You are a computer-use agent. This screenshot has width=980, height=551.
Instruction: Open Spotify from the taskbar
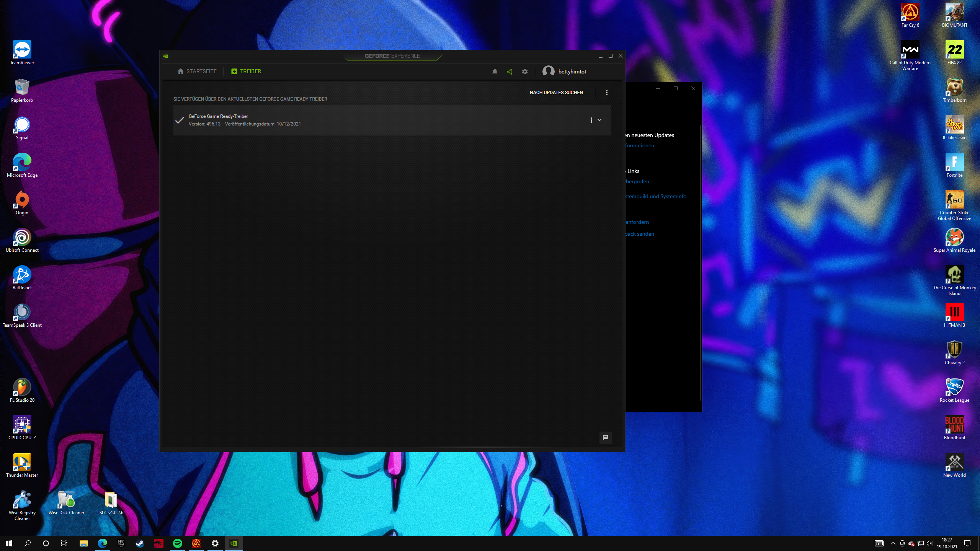[178, 543]
